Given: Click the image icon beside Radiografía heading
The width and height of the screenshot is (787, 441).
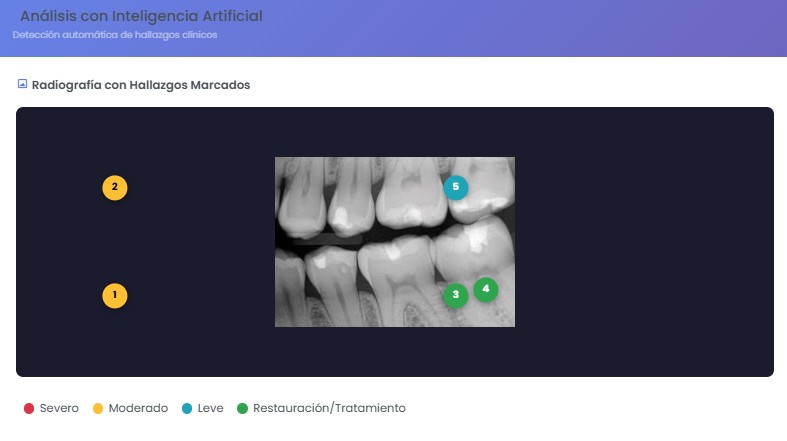Looking at the screenshot, I should (22, 84).
